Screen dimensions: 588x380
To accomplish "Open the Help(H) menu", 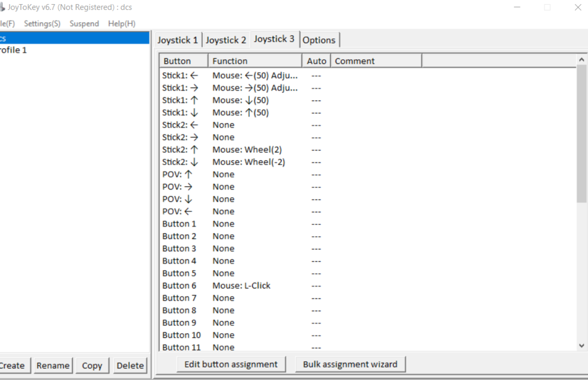I will click(122, 23).
